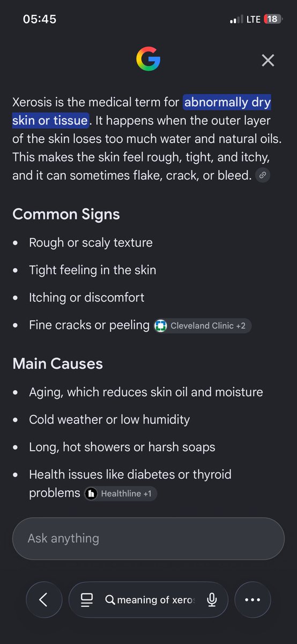Image resolution: width=297 pixels, height=644 pixels.
Task: Tap the tabs icon in search bar
Action: point(87,600)
